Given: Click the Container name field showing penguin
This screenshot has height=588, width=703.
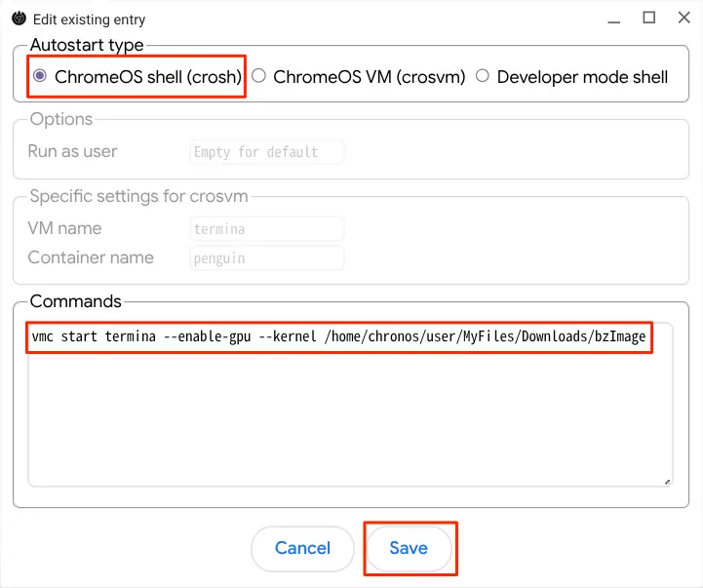Looking at the screenshot, I should coord(267,258).
